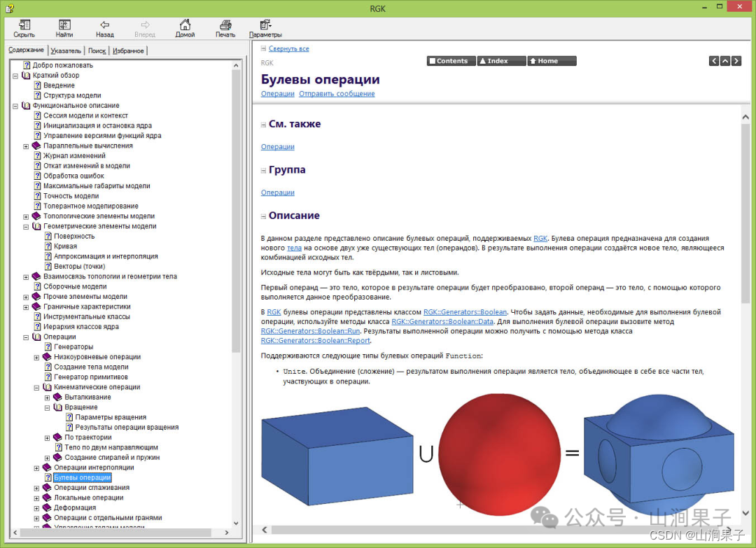Collapse the См. также section
Image resolution: width=756 pixels, height=548 pixels.
[x=263, y=125]
